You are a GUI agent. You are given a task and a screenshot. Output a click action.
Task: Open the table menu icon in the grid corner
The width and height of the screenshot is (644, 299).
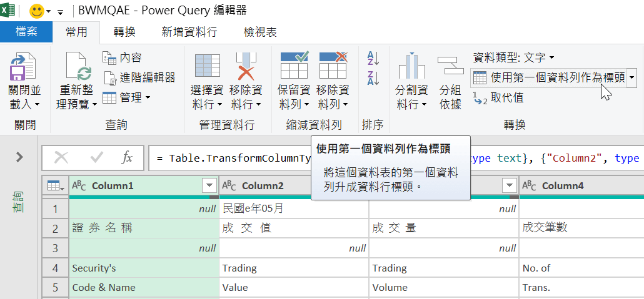coord(56,186)
